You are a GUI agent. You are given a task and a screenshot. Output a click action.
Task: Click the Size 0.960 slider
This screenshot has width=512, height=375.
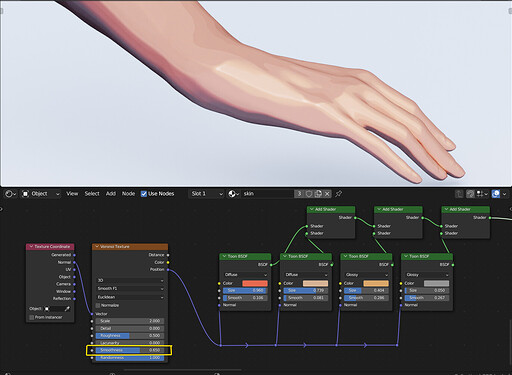246,291
